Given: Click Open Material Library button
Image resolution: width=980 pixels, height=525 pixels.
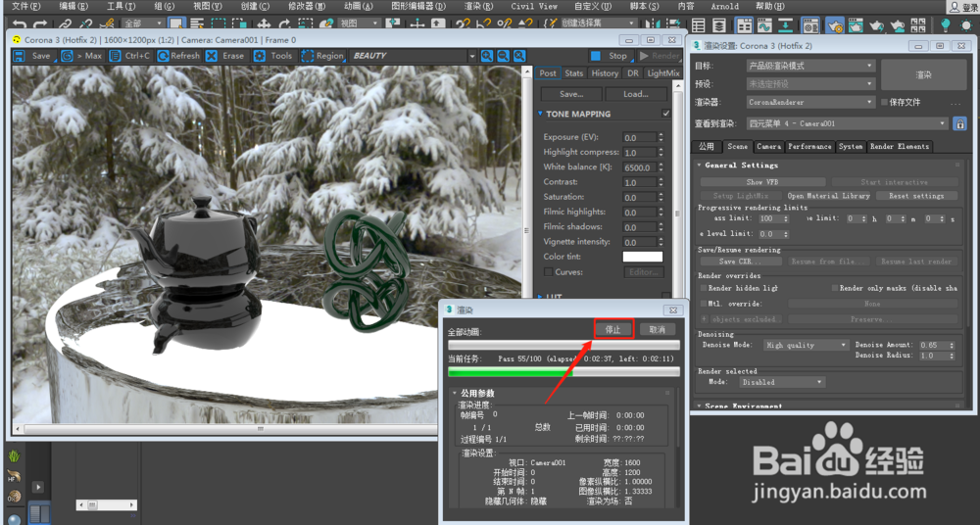Looking at the screenshot, I should (828, 196).
